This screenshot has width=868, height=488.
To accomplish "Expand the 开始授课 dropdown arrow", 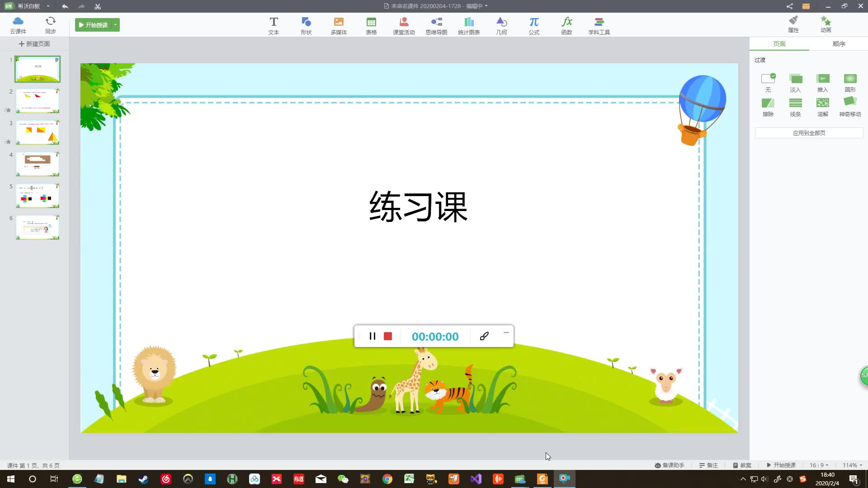I will pos(116,25).
